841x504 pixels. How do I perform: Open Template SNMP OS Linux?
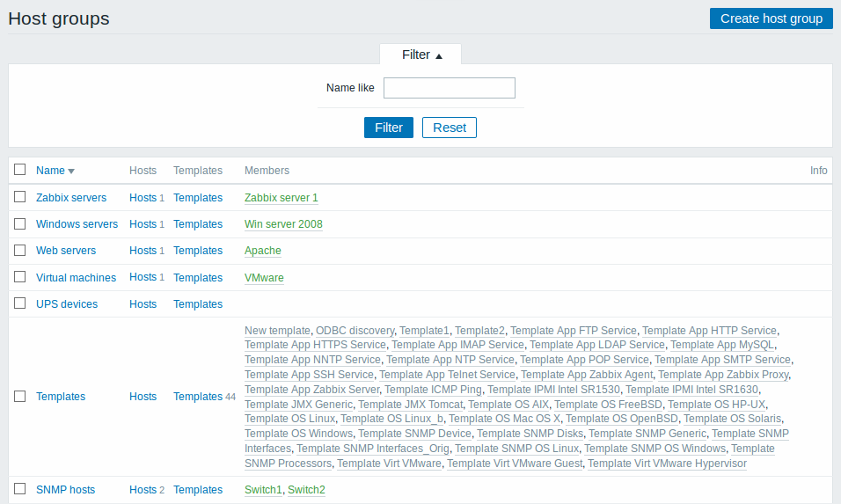pos(516,449)
